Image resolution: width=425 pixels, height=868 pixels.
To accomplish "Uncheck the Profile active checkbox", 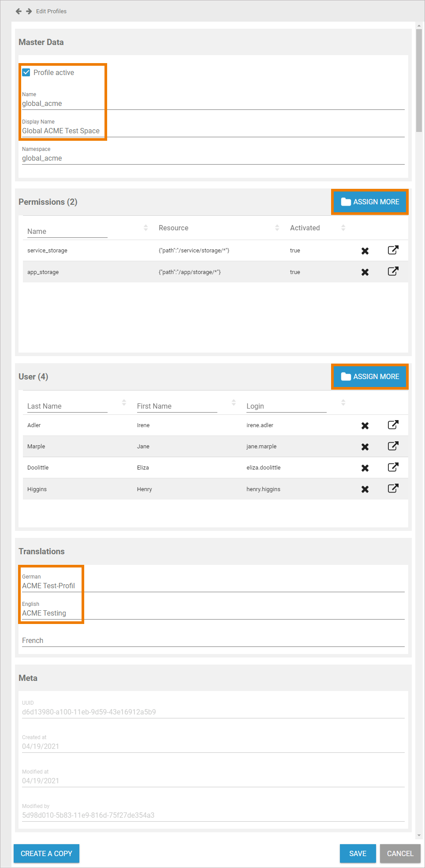I will point(26,72).
